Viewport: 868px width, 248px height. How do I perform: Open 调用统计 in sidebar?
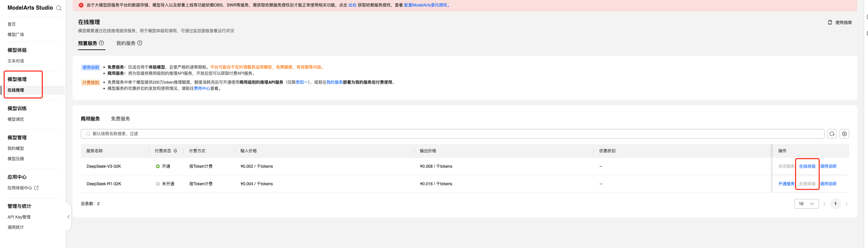(x=16, y=227)
